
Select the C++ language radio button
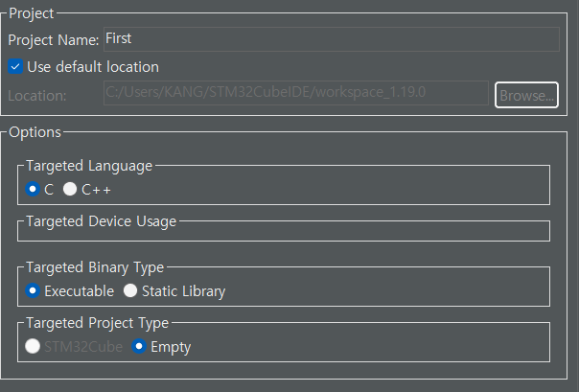tap(70, 189)
